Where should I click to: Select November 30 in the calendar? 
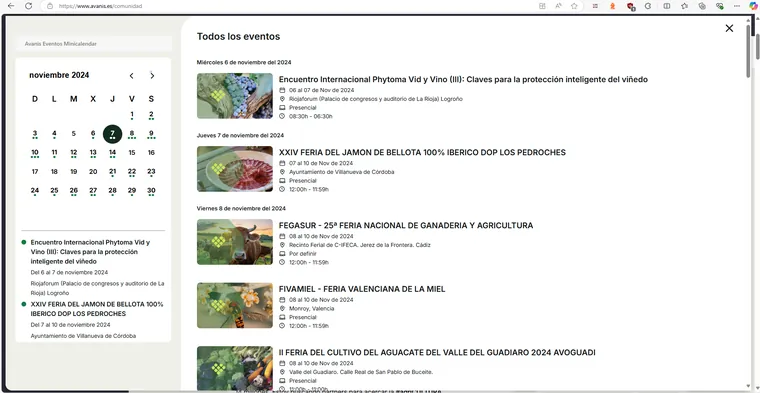click(x=151, y=191)
